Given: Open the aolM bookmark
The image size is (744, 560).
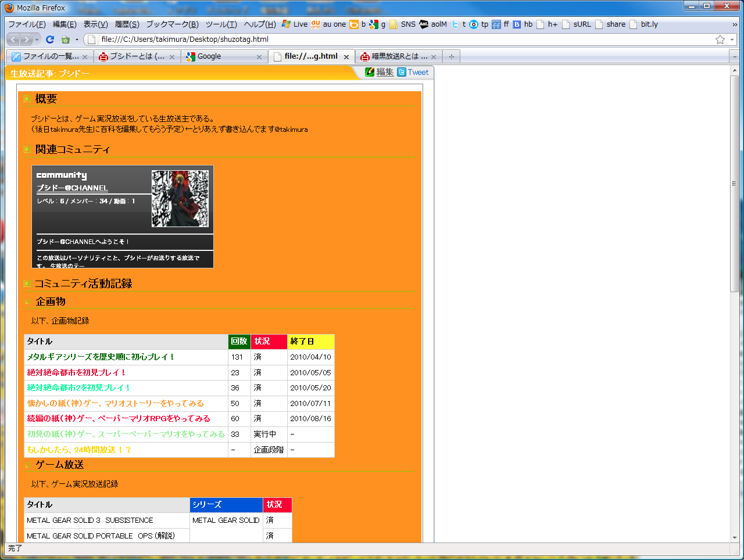Looking at the screenshot, I should pyautogui.click(x=433, y=24).
